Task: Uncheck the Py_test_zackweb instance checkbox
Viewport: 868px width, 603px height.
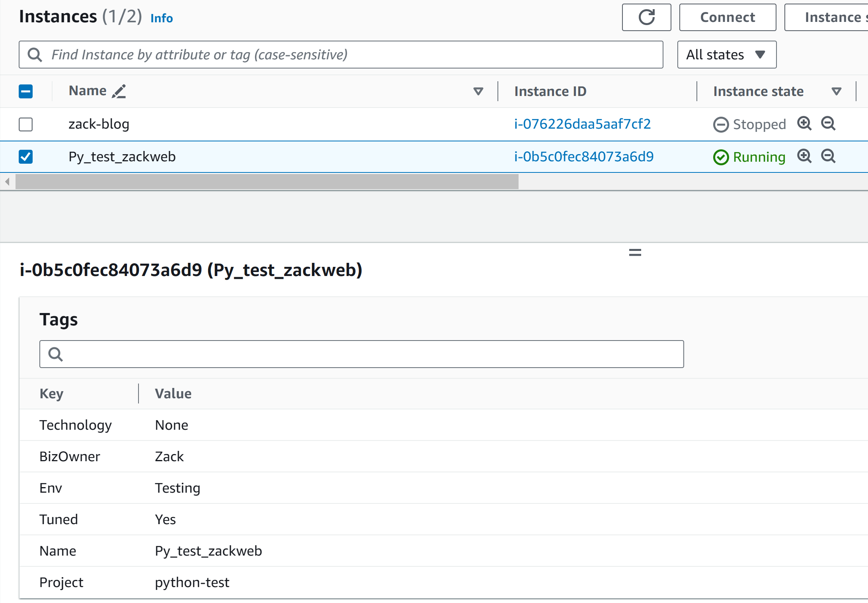Action: 26,157
